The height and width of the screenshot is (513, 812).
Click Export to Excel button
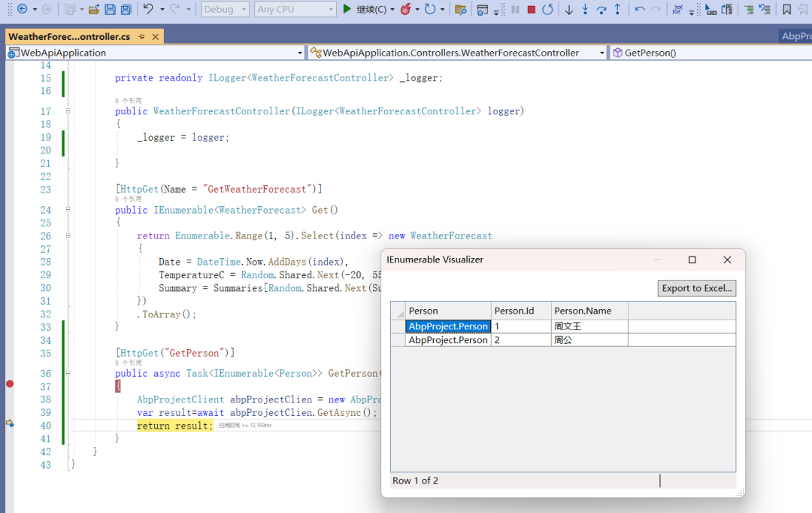[696, 288]
